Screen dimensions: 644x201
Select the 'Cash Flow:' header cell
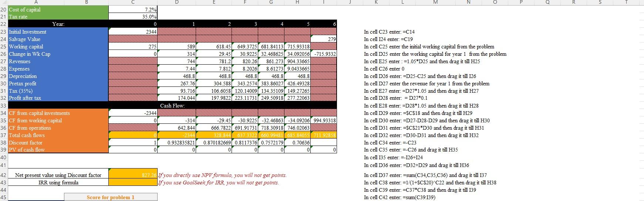tap(172, 106)
